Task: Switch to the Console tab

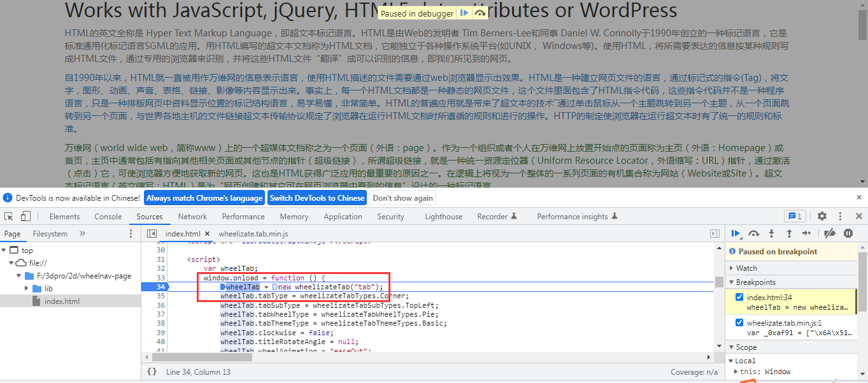Action: point(108,217)
